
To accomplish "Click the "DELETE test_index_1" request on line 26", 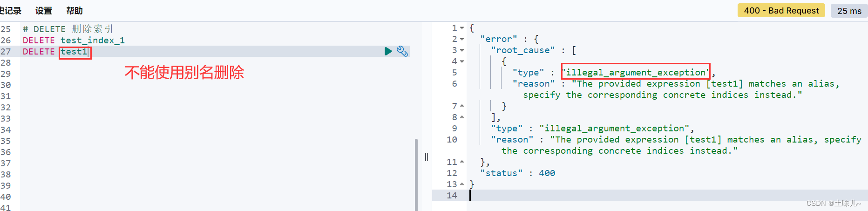I will [x=74, y=40].
